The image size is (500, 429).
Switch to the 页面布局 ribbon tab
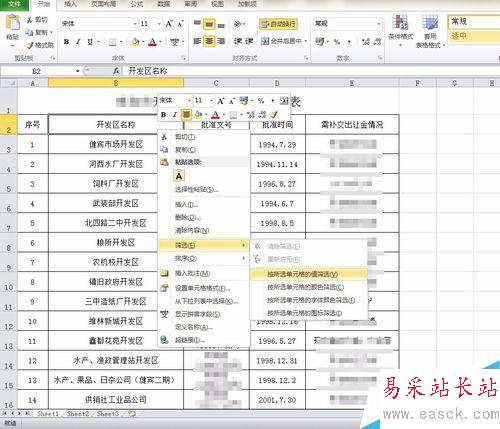[x=103, y=4]
